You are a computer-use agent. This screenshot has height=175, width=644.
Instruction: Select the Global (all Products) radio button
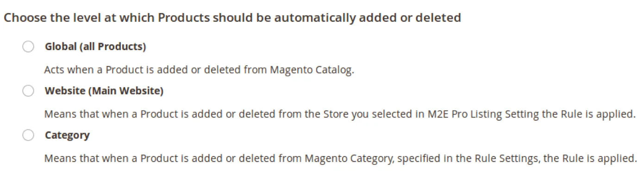[x=28, y=47]
